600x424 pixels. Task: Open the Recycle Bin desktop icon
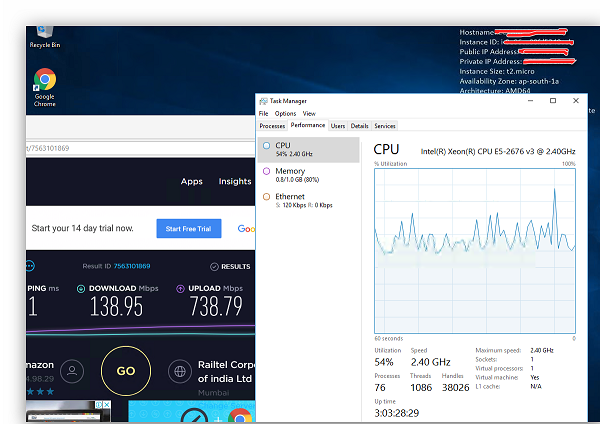(x=45, y=37)
